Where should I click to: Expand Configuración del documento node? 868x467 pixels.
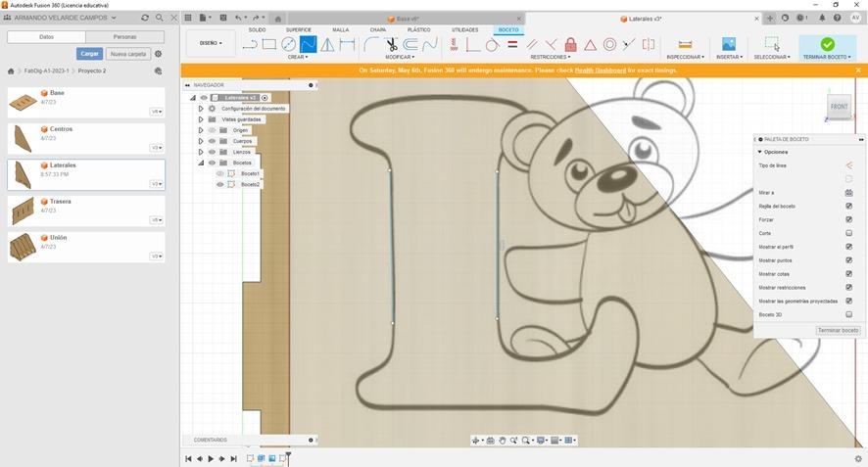coord(201,109)
